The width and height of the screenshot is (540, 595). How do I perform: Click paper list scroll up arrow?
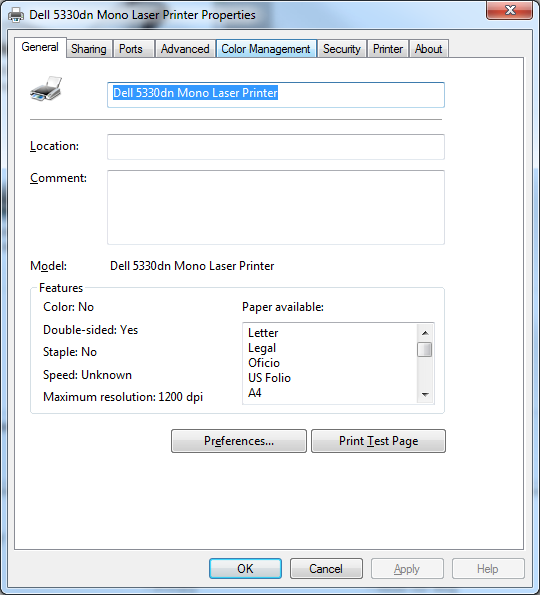point(425,333)
